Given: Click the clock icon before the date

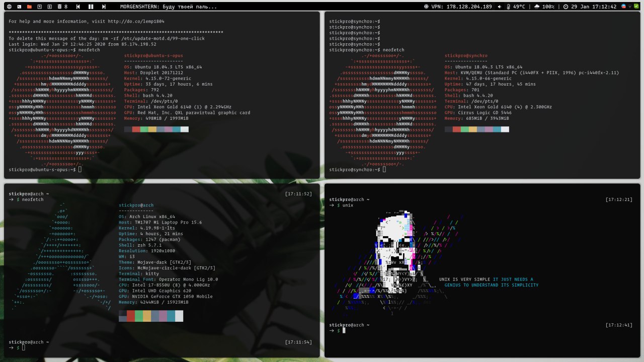Looking at the screenshot, I should click(x=566, y=7).
